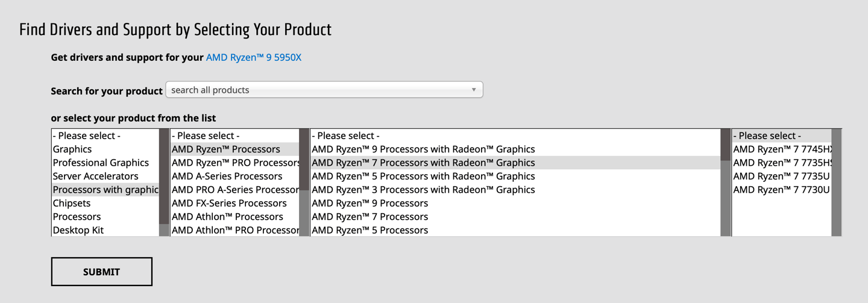
Task: Select AMD Ryzen 7 7745HX model
Action: click(x=782, y=149)
